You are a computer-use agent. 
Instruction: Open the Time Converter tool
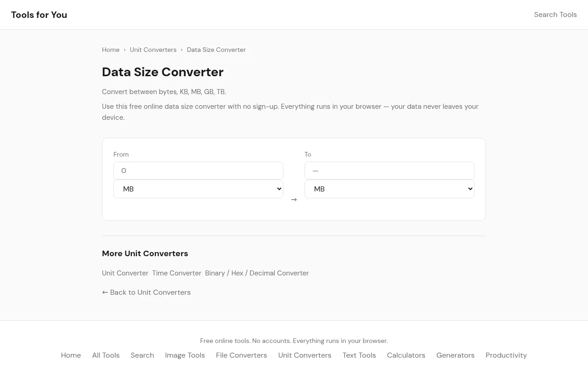176,273
